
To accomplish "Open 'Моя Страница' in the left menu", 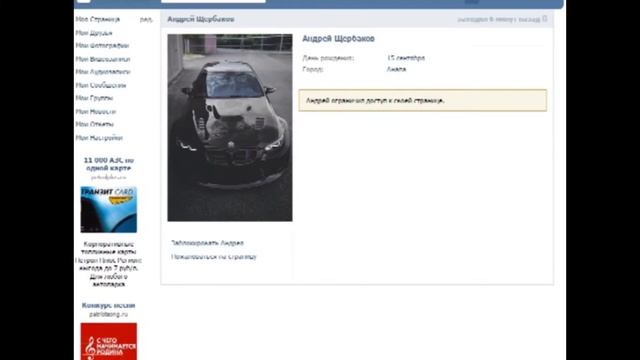I will [x=98, y=19].
